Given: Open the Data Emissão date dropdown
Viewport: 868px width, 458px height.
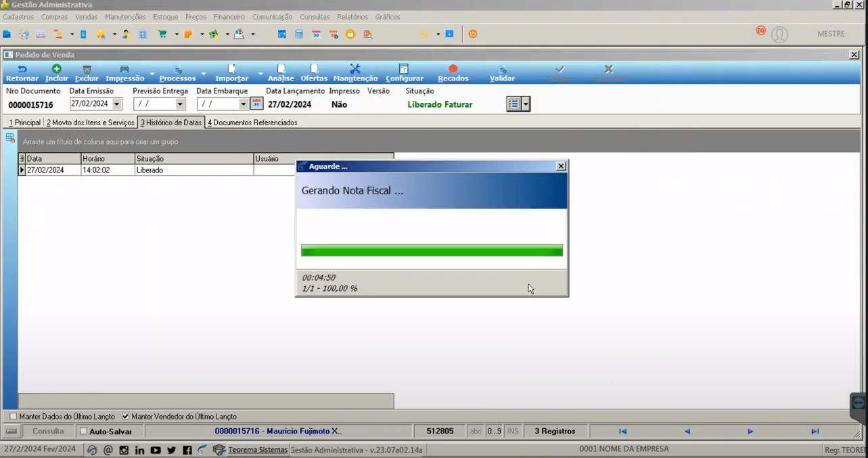Looking at the screenshot, I should (x=117, y=104).
